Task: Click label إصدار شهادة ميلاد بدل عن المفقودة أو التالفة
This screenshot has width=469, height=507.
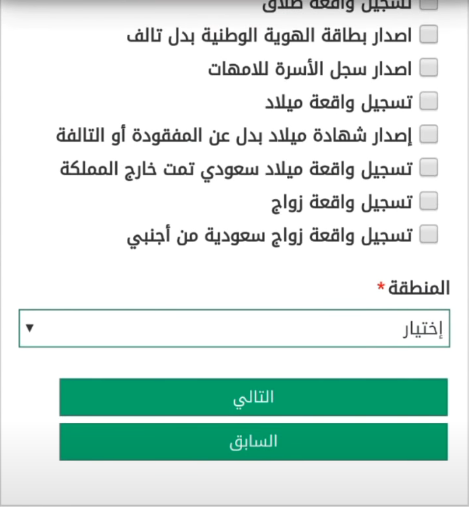Action: pos(234,136)
